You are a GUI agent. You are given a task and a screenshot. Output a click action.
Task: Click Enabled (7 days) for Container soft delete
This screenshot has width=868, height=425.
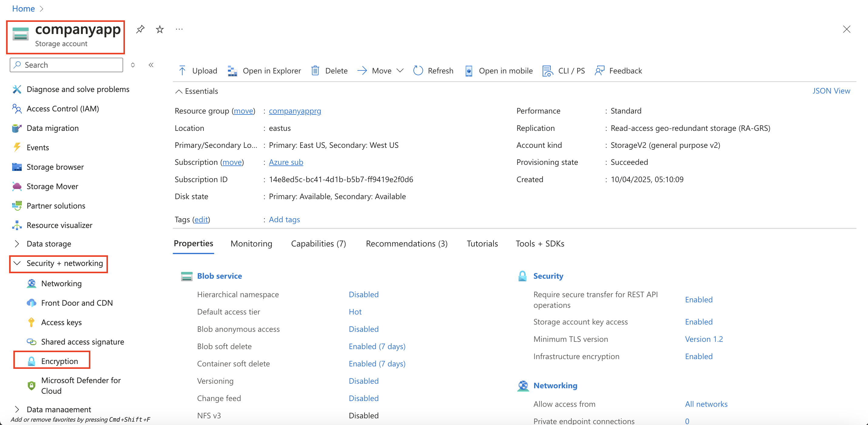[377, 364]
